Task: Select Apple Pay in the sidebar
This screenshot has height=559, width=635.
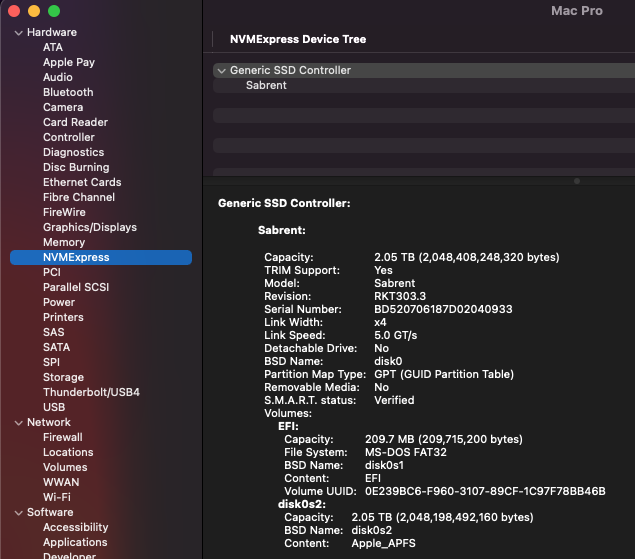Action: coord(69,62)
